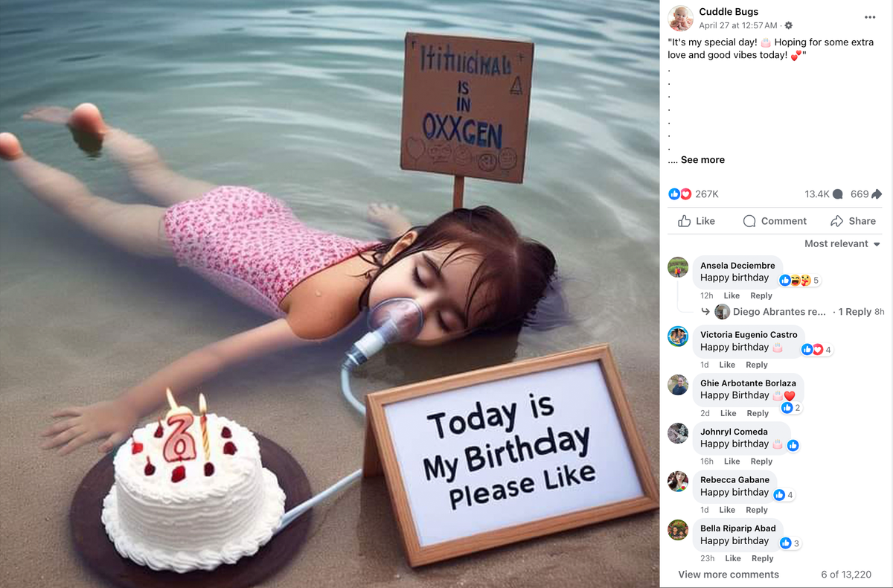Click the share count arrow icon
Screen dimensions: 893x588
(x=877, y=194)
